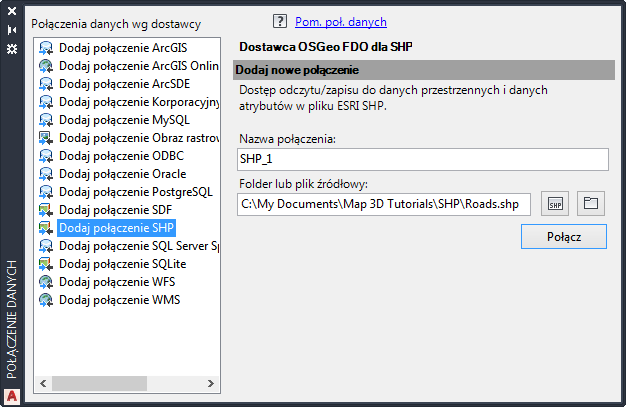Open palette properties gear icon
The width and height of the screenshot is (626, 407).
[x=12, y=48]
